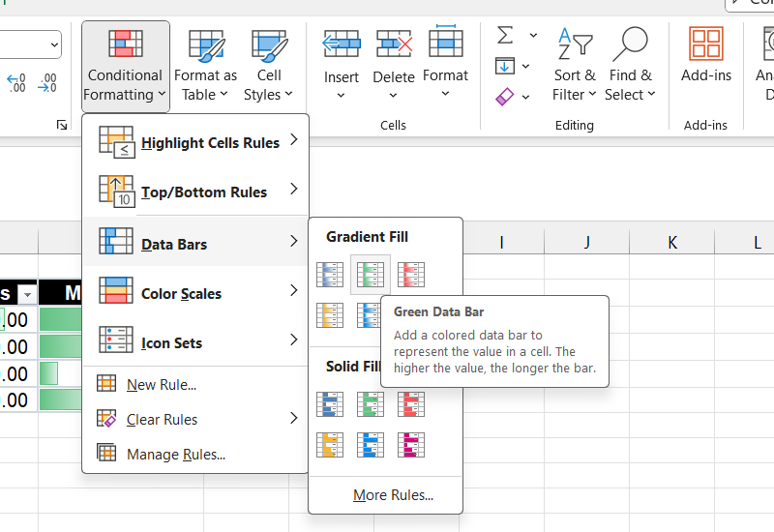The width and height of the screenshot is (774, 532).
Task: Apply the orange gradient data bar
Action: pos(330,314)
